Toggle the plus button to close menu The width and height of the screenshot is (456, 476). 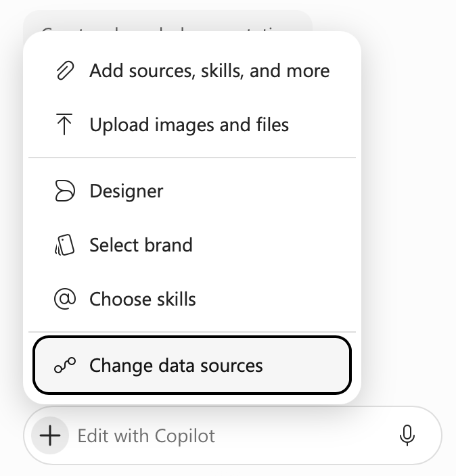tap(50, 435)
